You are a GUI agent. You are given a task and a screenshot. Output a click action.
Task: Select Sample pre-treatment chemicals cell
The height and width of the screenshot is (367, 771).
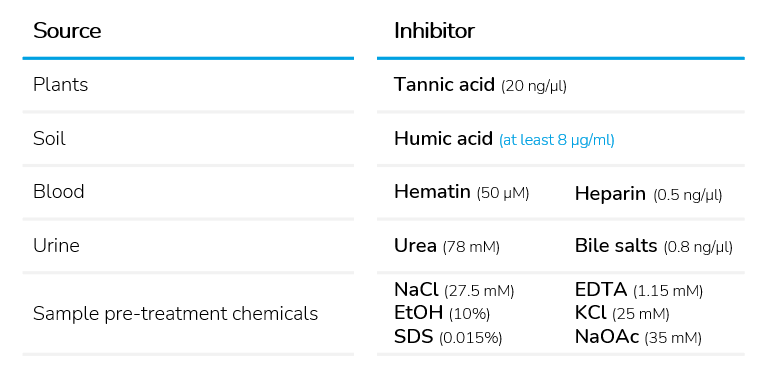[x=176, y=313]
